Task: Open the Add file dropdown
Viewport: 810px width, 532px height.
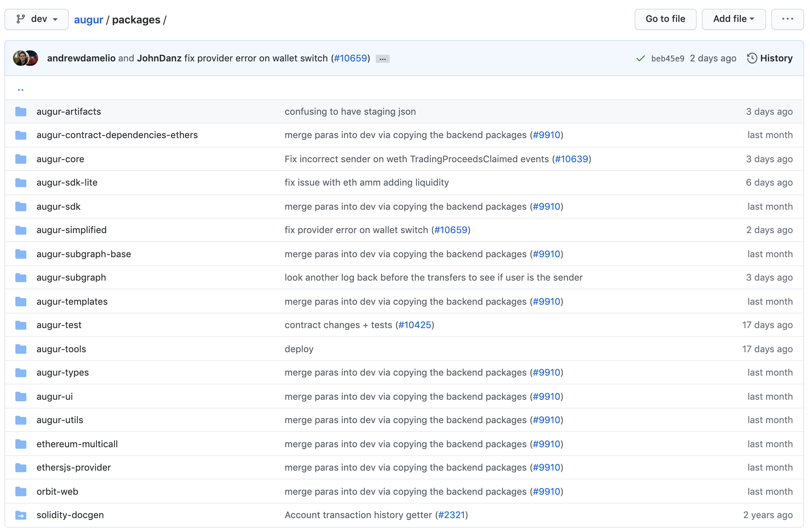Action: click(x=733, y=19)
